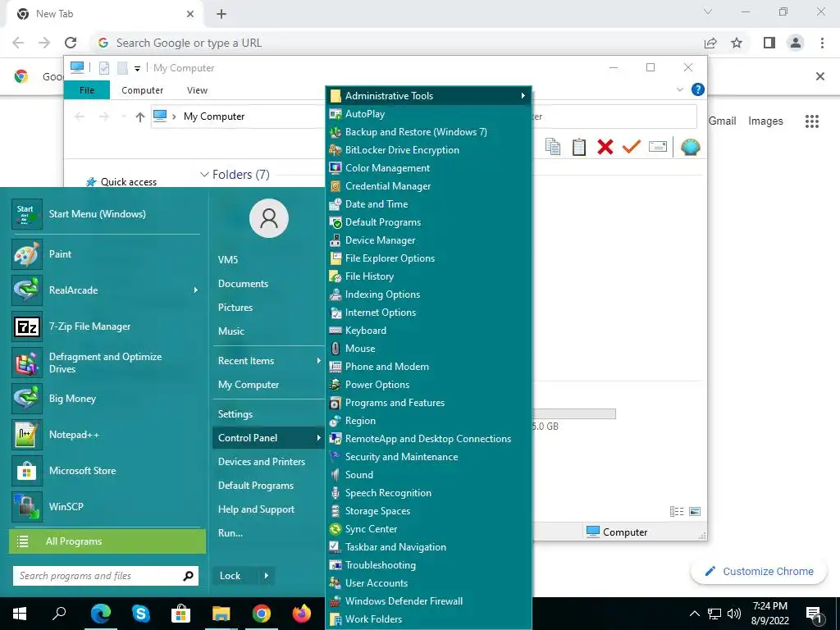Viewport: 840px width, 630px height.
Task: Launch WinSCP from start menu
Action: (106, 507)
